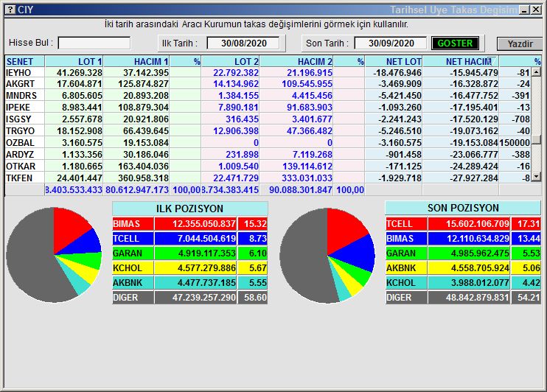Select the OTKAR row

tap(268, 167)
